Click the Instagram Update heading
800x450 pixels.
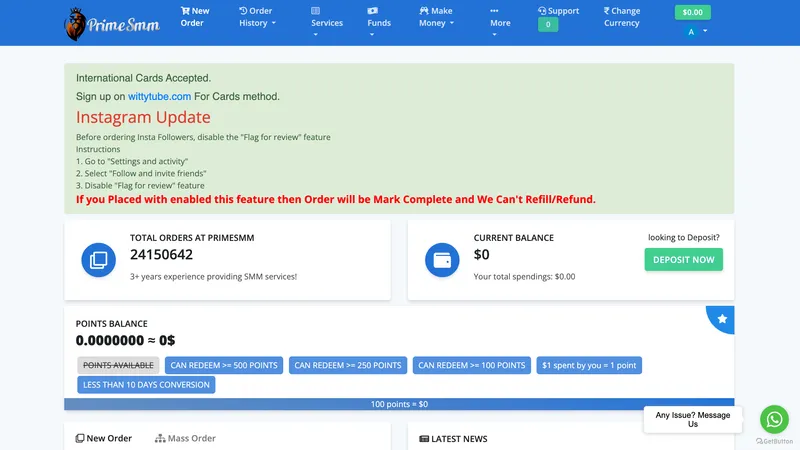click(143, 117)
